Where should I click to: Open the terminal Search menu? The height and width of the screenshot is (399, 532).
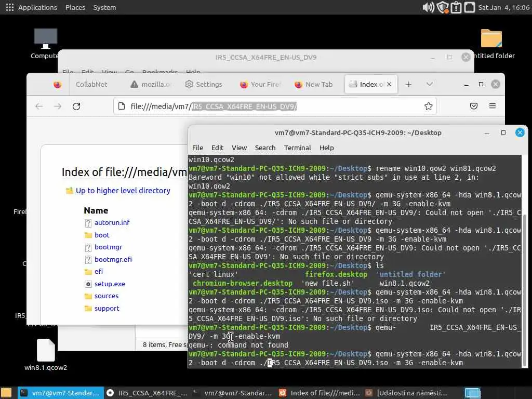(x=265, y=148)
